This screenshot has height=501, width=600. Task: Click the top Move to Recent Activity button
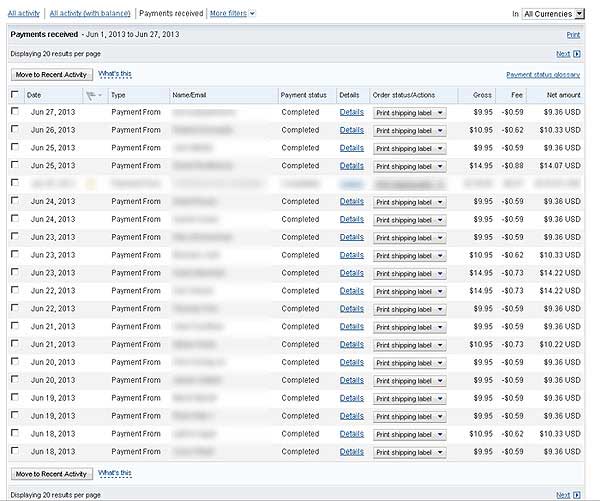51,74
